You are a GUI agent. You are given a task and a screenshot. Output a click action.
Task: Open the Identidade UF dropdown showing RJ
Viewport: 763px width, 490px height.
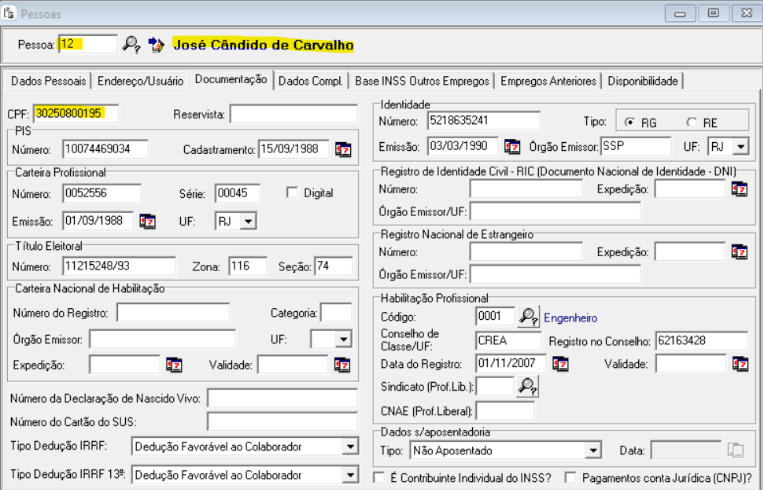pos(740,146)
